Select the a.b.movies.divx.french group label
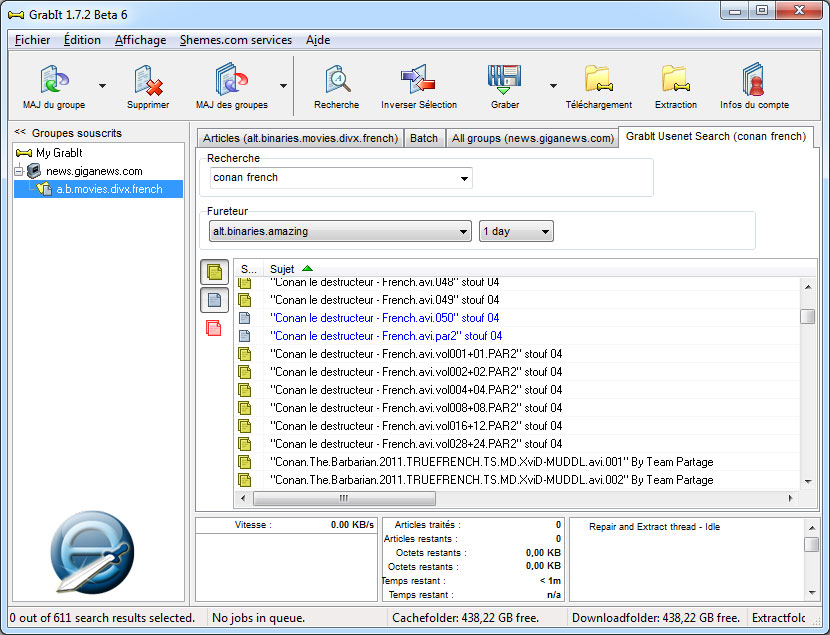Screen dimensions: 830x635 [110, 189]
